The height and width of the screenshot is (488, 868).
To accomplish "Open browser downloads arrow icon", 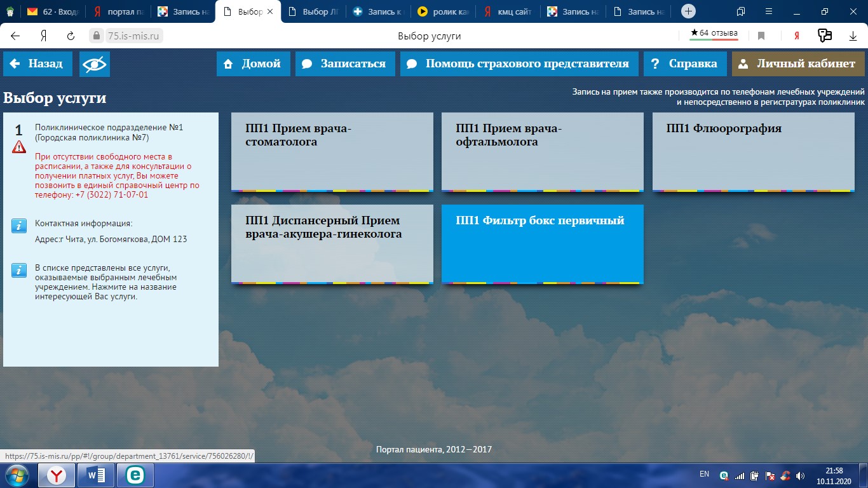I will [x=853, y=36].
